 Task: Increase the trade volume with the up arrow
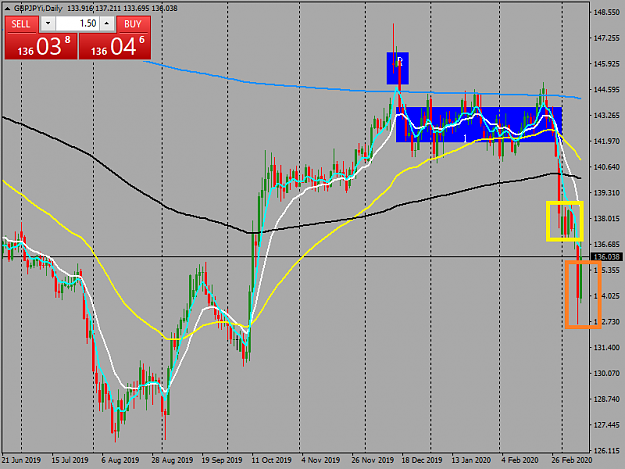click(x=106, y=24)
